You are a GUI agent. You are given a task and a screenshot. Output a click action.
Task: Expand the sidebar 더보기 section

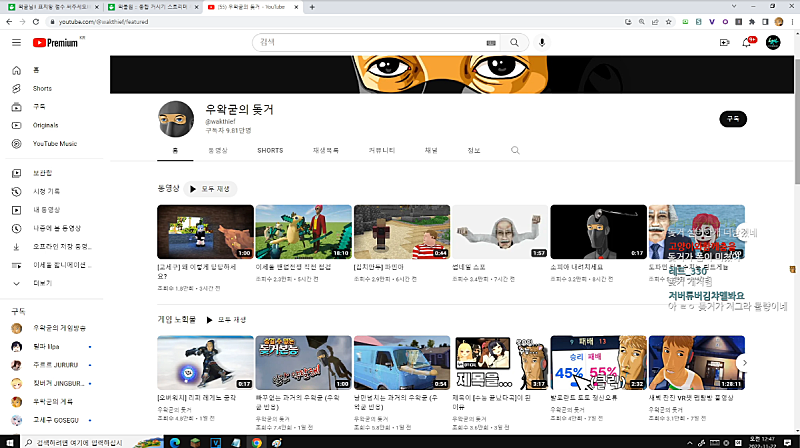(42, 283)
